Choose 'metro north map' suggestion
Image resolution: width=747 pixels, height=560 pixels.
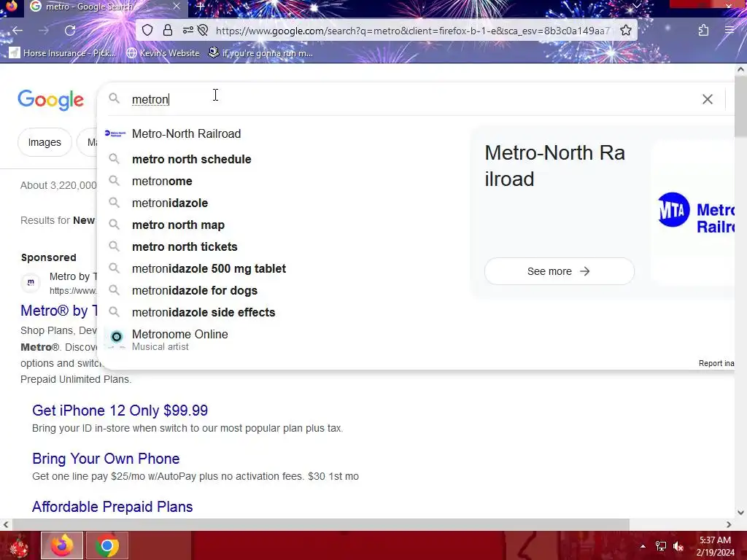[x=178, y=225]
